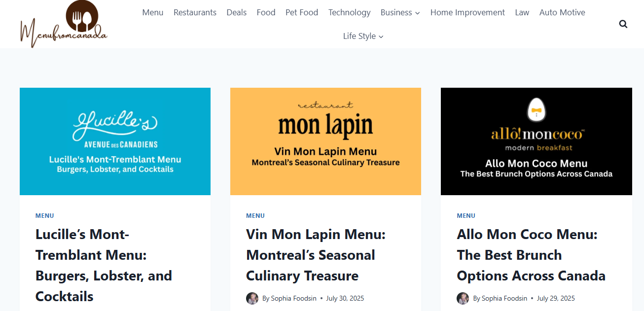Click Sophia Foodsin avatar under Allo Mon Coco
644x311 pixels.
[x=463, y=298]
